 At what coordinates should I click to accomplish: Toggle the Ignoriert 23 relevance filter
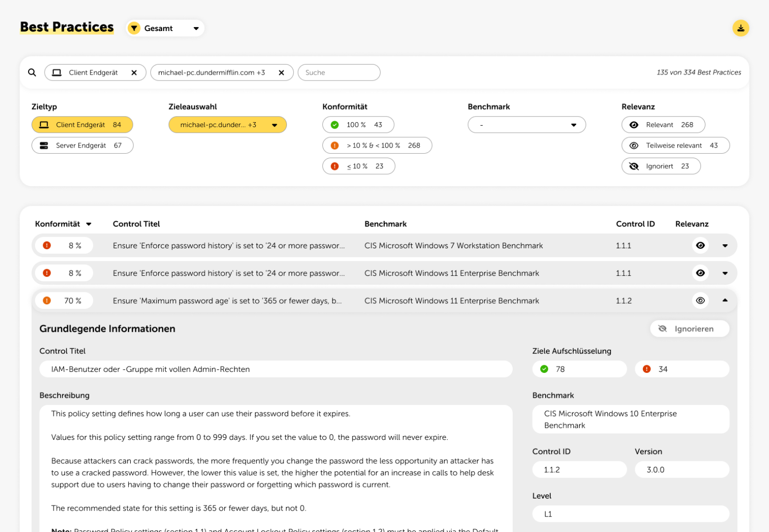[x=661, y=166]
